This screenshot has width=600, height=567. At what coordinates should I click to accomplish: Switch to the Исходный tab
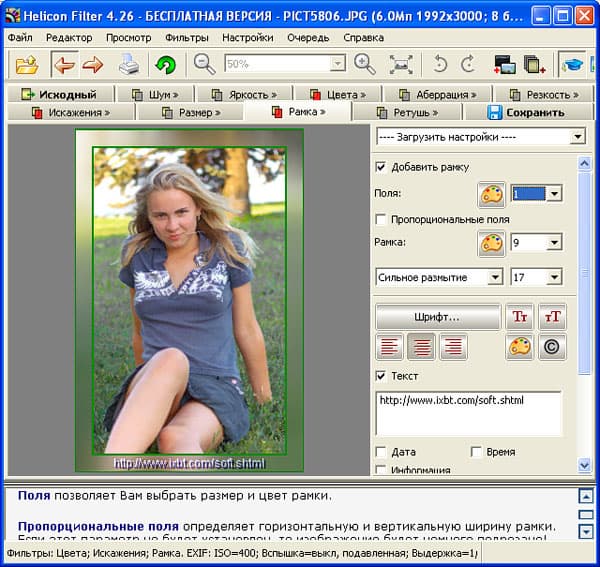60,94
